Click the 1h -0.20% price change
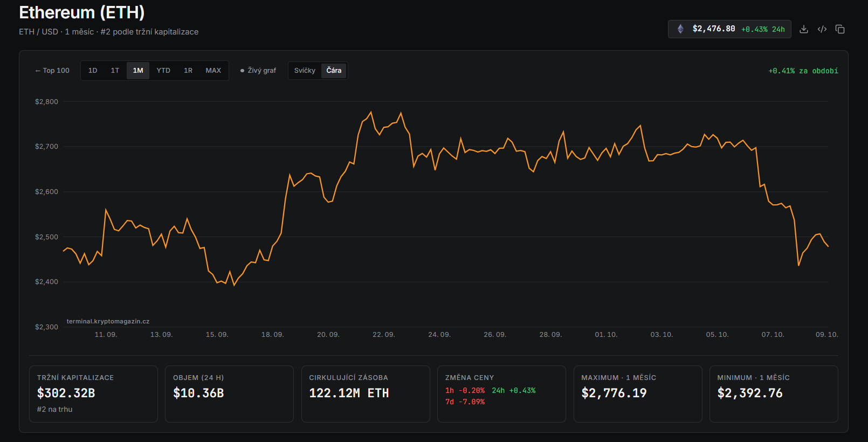This screenshot has width=868, height=442. [465, 391]
